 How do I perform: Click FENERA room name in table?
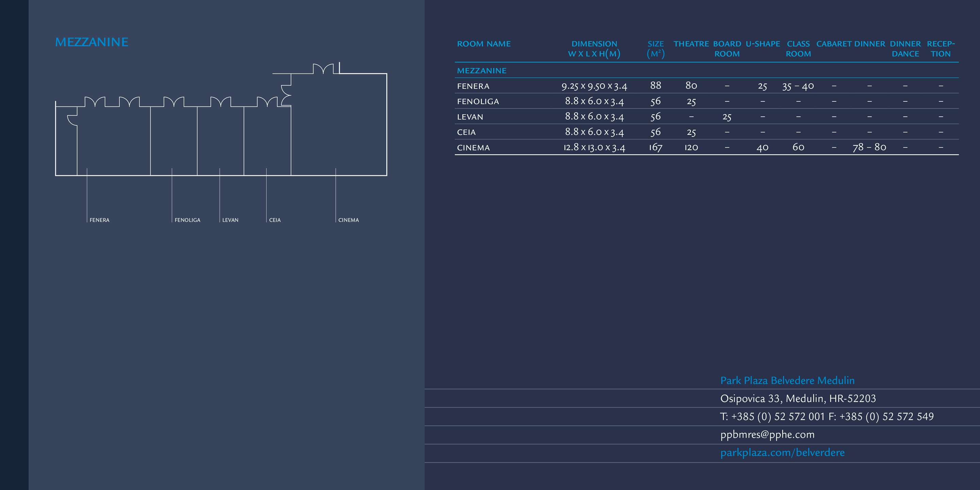[473, 86]
